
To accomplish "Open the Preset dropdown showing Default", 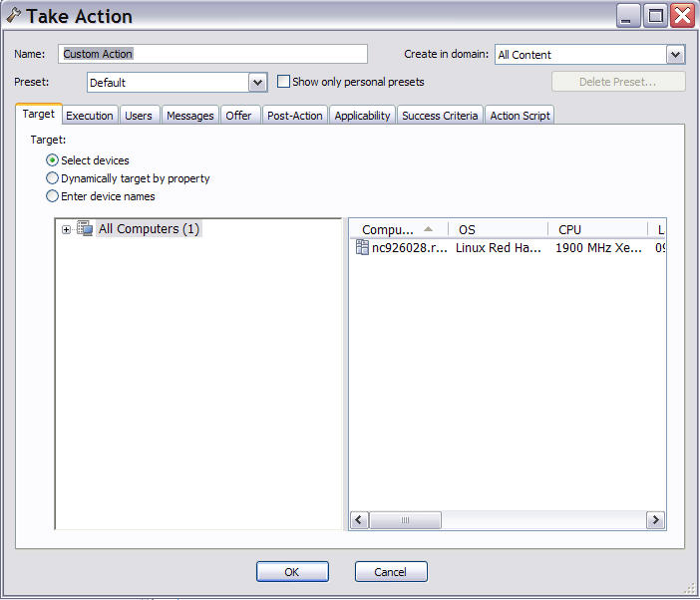I will click(x=257, y=83).
